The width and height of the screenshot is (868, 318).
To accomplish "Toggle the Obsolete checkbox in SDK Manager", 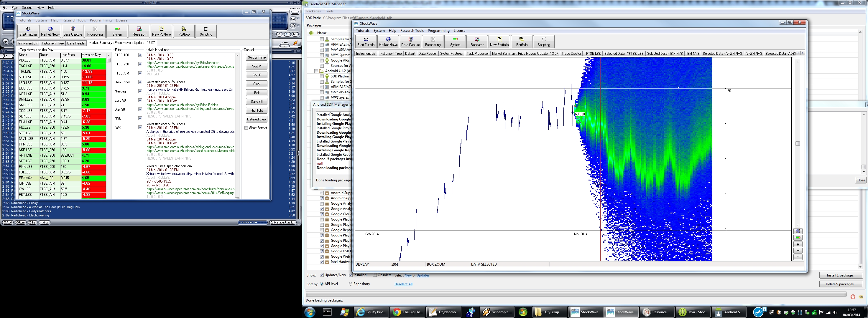I will [375, 275].
